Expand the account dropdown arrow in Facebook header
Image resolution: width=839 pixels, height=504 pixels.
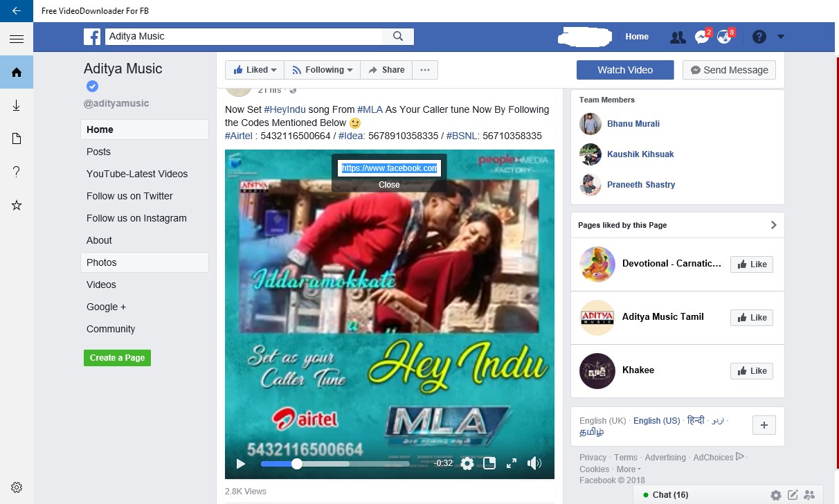pos(781,37)
